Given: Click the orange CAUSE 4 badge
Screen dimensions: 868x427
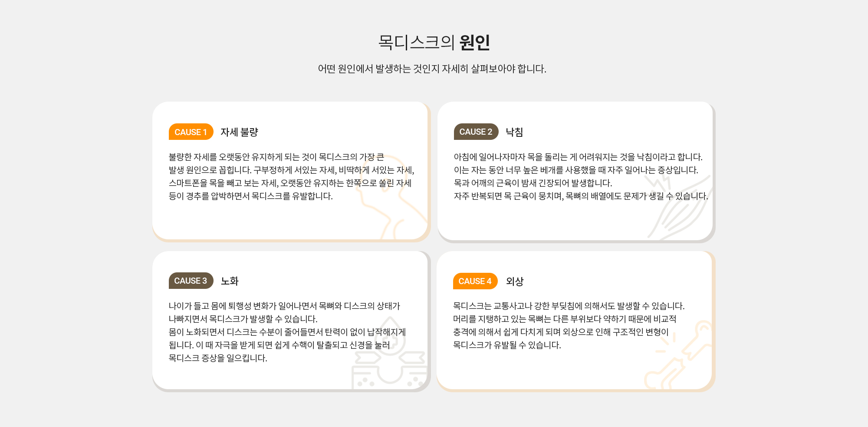Looking at the screenshot, I should pyautogui.click(x=475, y=281).
